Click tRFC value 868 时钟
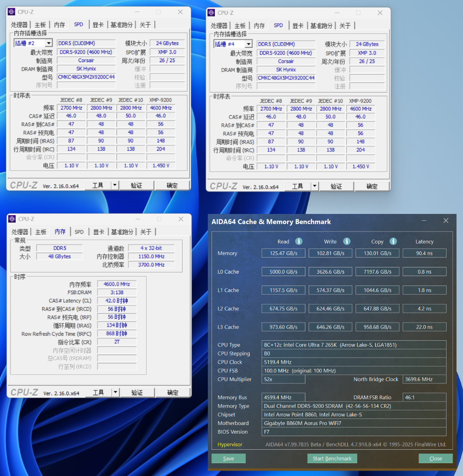The height and width of the screenshot is (476, 463). [117, 333]
